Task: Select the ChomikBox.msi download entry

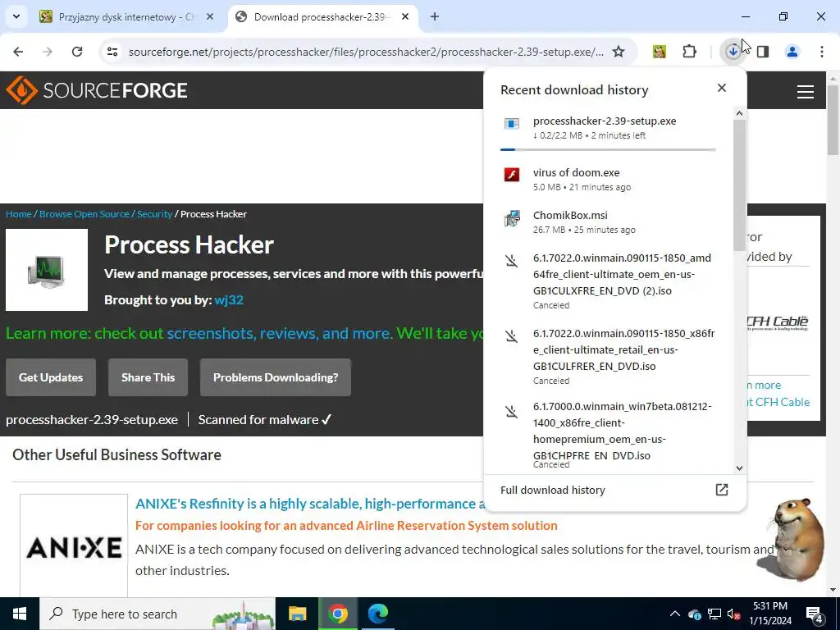Action: point(608,221)
